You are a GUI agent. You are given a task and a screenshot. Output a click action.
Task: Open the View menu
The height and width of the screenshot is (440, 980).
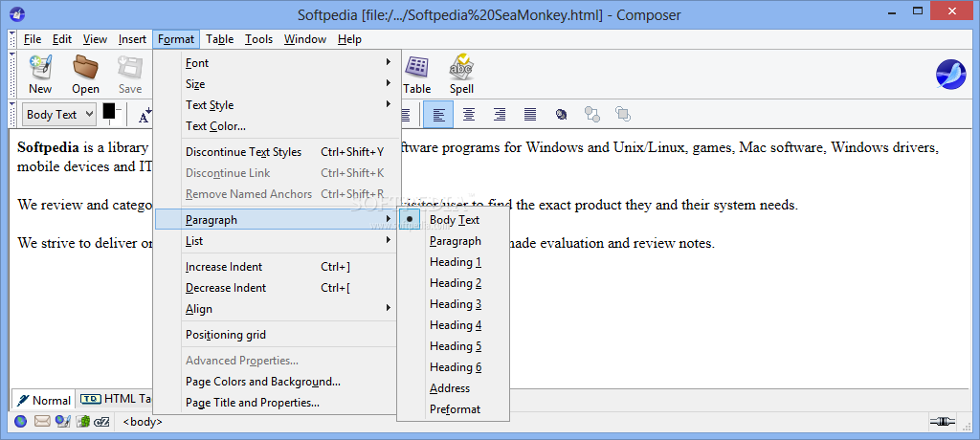(x=95, y=39)
